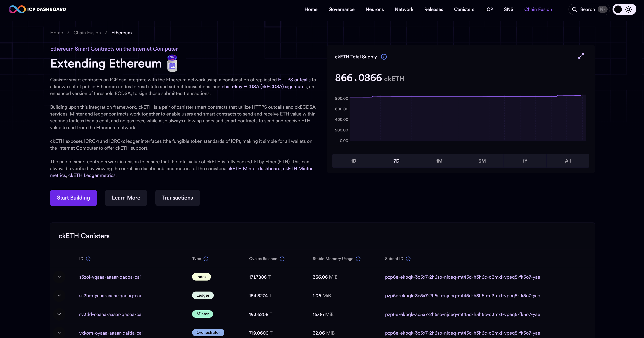Open the SNS nav menu

pyautogui.click(x=508, y=9)
